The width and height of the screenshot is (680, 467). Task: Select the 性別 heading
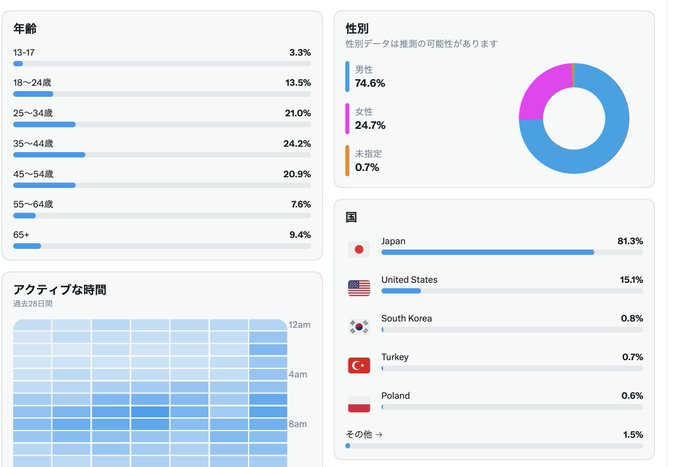pos(357,29)
